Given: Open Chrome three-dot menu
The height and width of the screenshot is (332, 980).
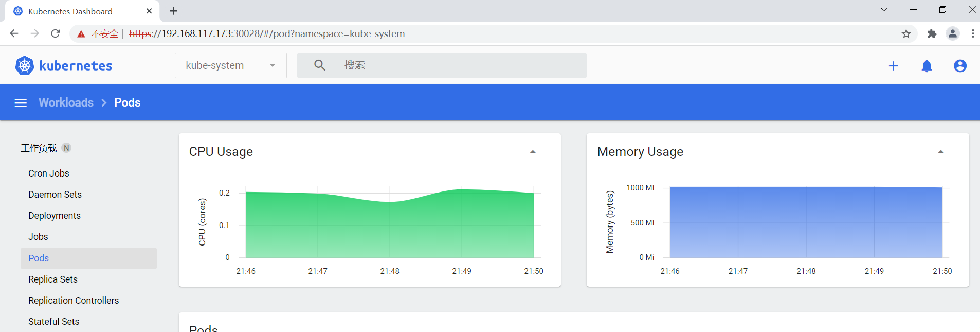Looking at the screenshot, I should tap(973, 33).
